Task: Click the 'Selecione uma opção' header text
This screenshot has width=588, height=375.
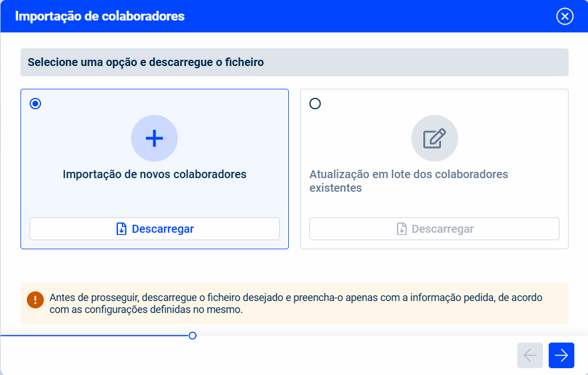Action: 145,62
